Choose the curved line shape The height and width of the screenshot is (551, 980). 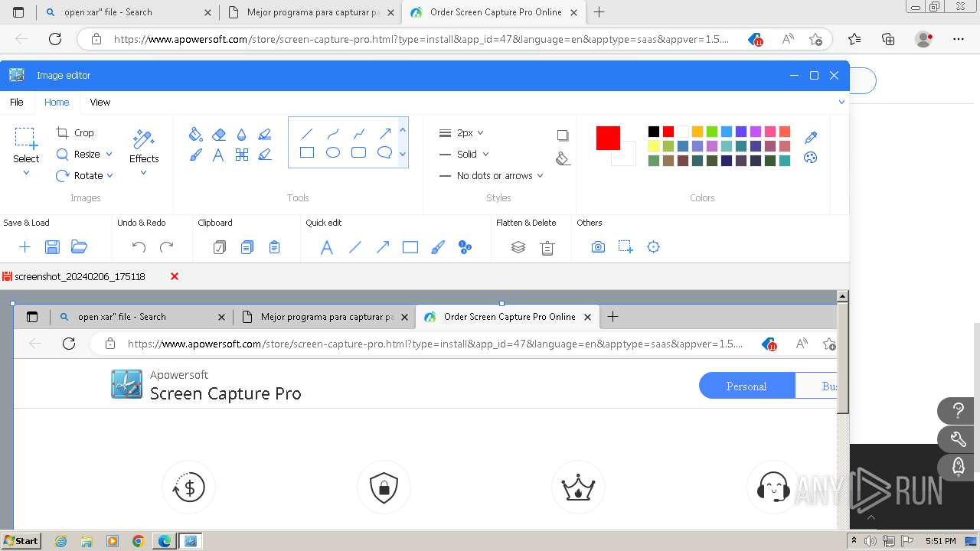point(332,133)
